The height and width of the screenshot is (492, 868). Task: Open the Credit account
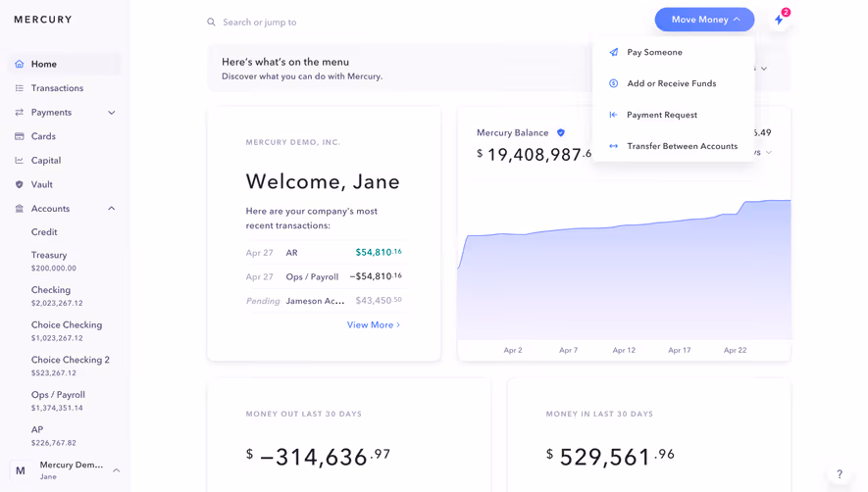point(44,232)
